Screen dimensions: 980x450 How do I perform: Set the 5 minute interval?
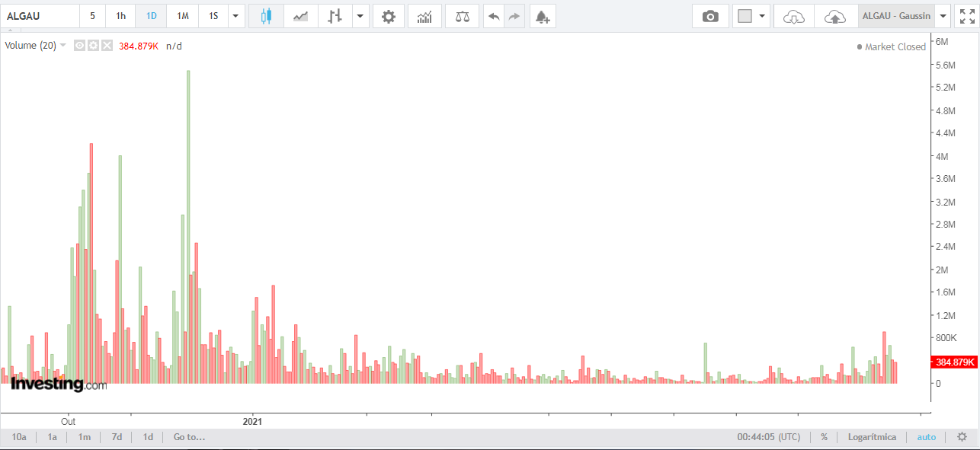[92, 16]
